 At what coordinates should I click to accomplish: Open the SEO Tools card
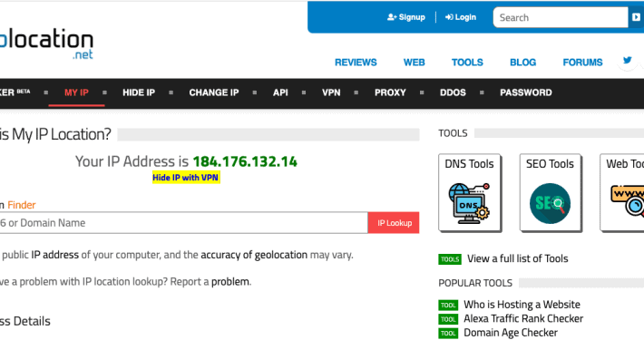click(x=551, y=192)
